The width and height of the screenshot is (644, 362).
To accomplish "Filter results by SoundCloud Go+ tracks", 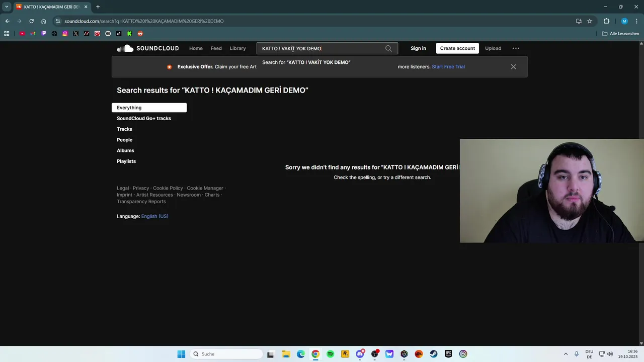I will click(144, 118).
